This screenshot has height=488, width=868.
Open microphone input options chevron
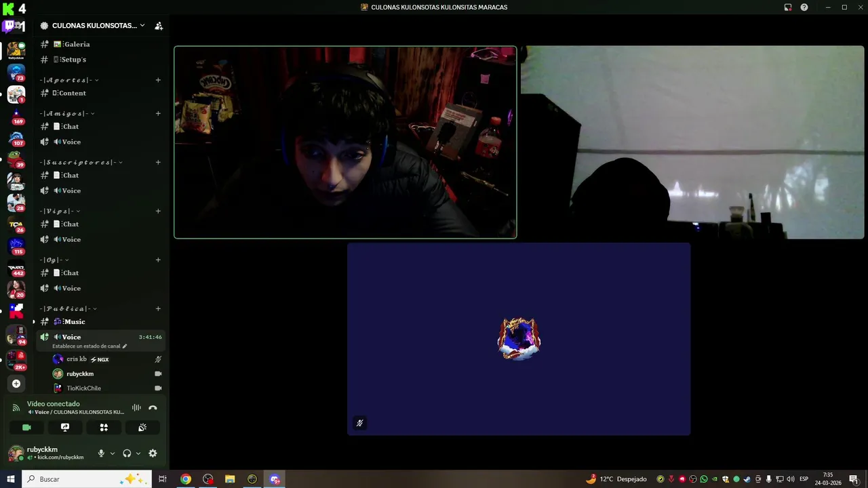click(x=113, y=453)
